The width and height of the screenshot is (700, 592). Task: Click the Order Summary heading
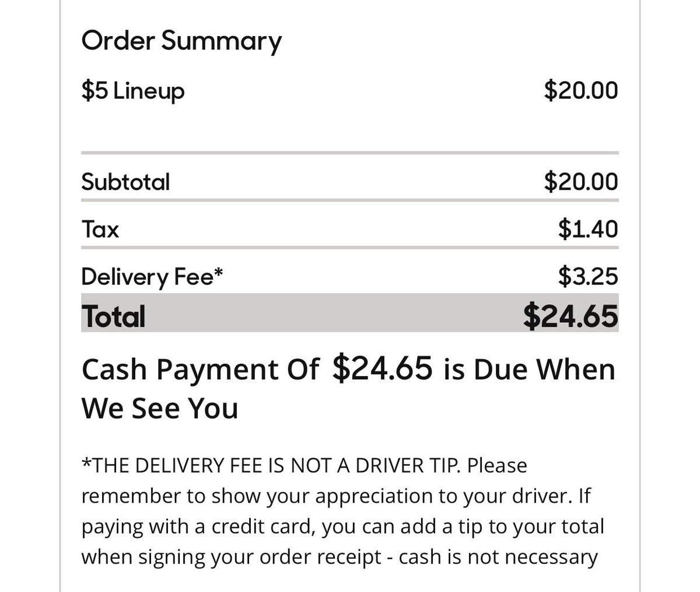click(181, 42)
